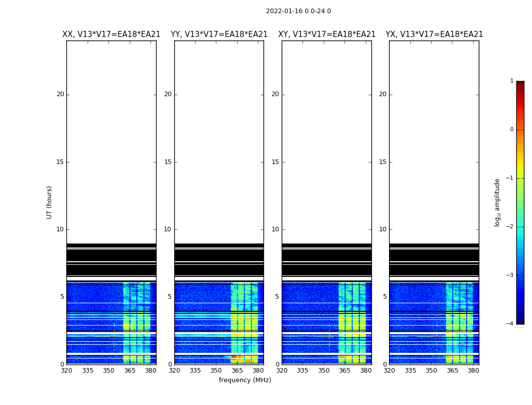Click colorbar tick label −2
This screenshot has width=532, height=405.
click(510, 226)
